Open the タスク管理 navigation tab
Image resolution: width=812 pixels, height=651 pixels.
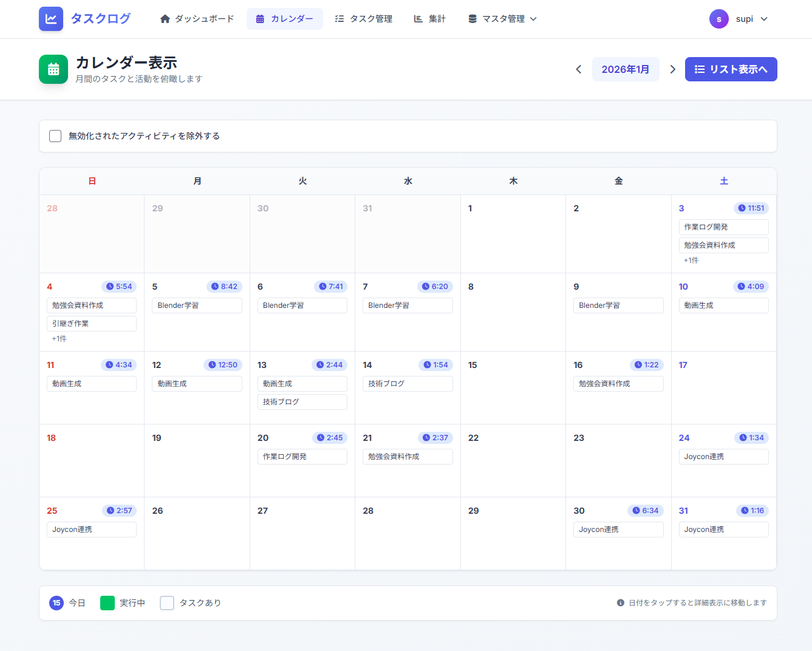[x=363, y=19]
